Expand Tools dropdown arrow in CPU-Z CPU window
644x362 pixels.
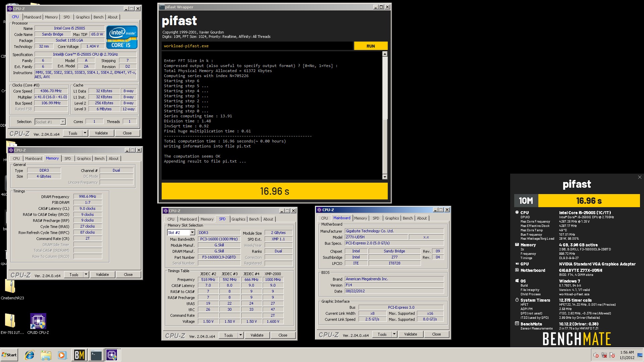point(85,133)
